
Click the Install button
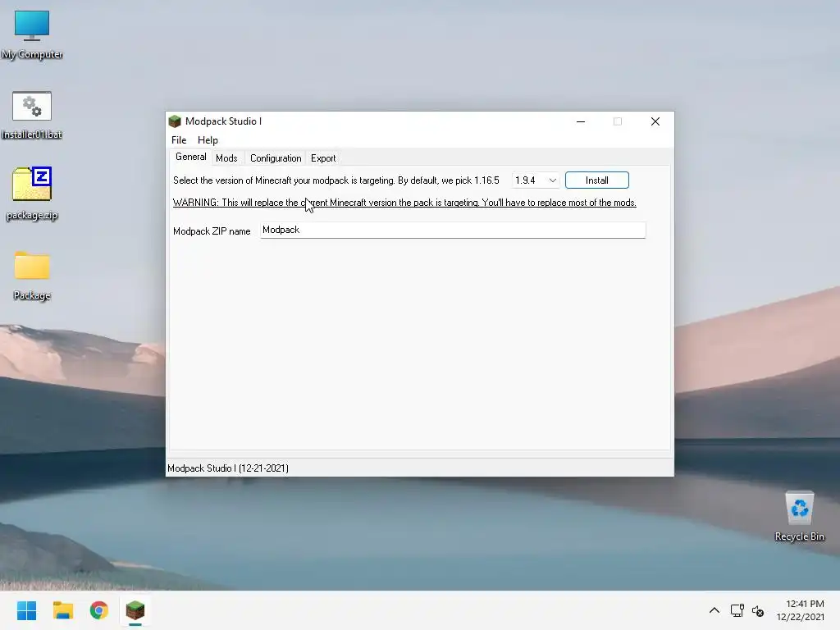(597, 180)
